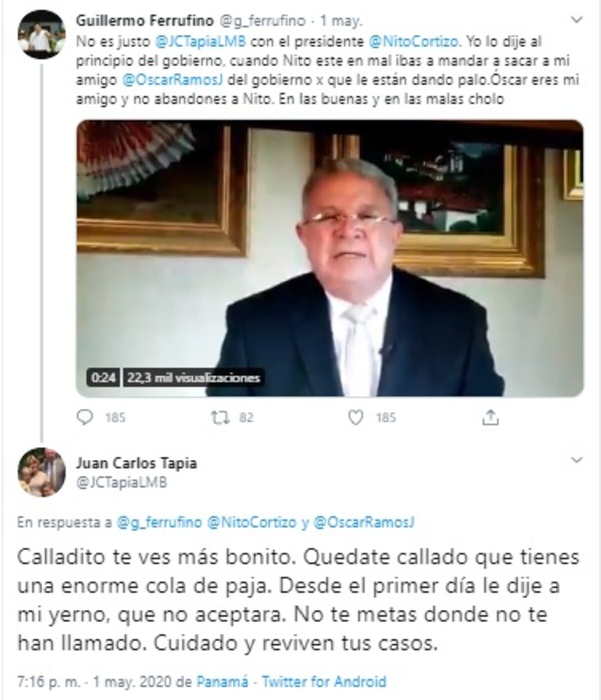Click Guillermo Ferrufino display name

pos(145,20)
